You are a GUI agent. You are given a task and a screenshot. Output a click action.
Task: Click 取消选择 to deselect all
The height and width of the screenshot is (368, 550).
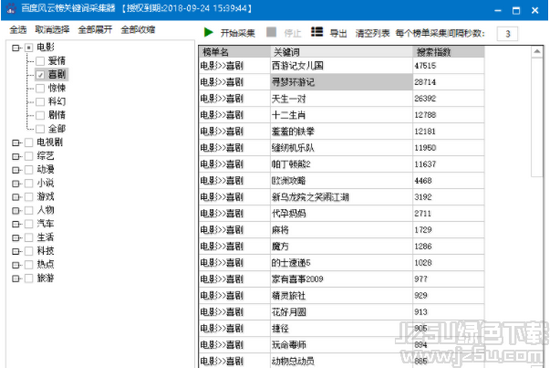click(x=52, y=29)
